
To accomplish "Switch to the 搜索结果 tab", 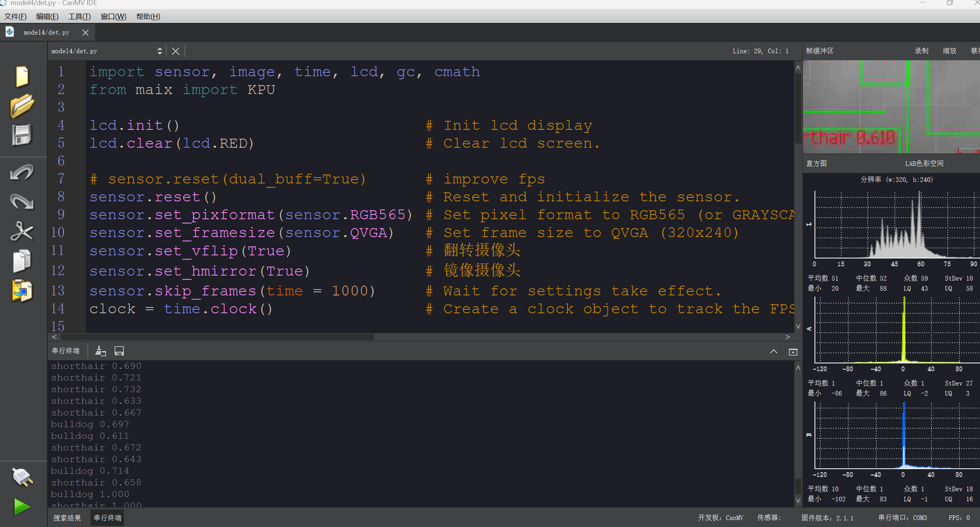I will click(x=67, y=518).
